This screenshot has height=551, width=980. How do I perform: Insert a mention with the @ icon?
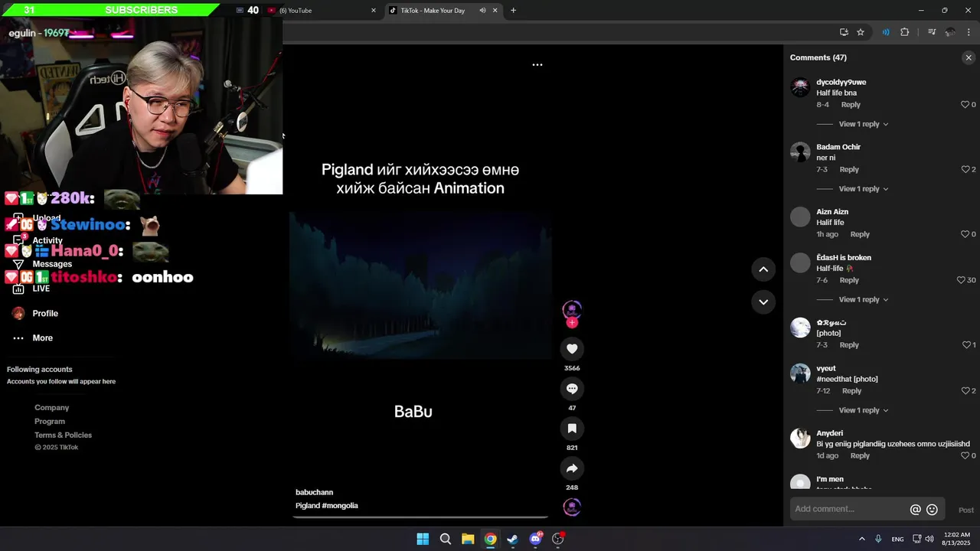(915, 510)
